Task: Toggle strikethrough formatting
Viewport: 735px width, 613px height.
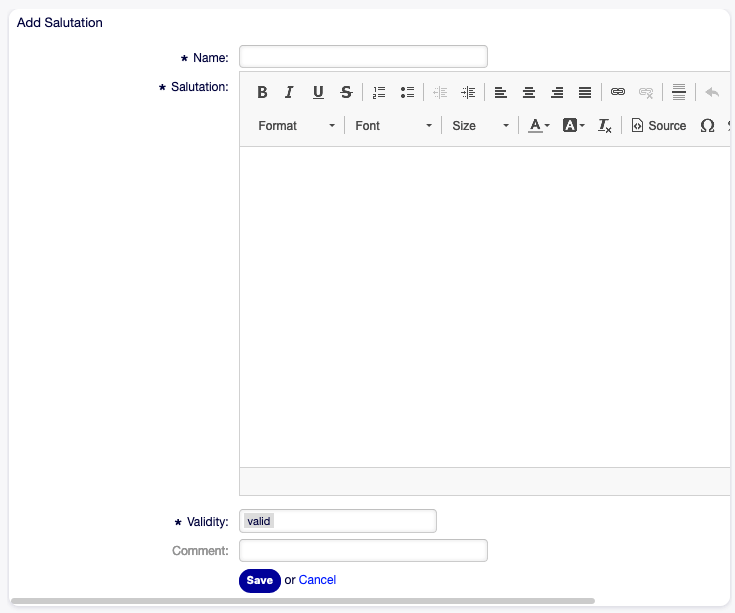Action: tap(346, 92)
